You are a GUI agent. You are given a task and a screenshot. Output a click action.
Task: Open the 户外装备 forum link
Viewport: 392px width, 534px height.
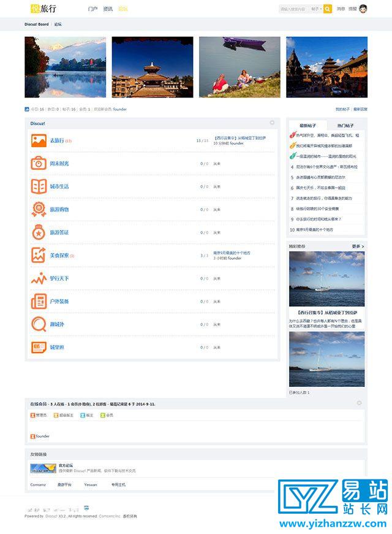click(59, 302)
